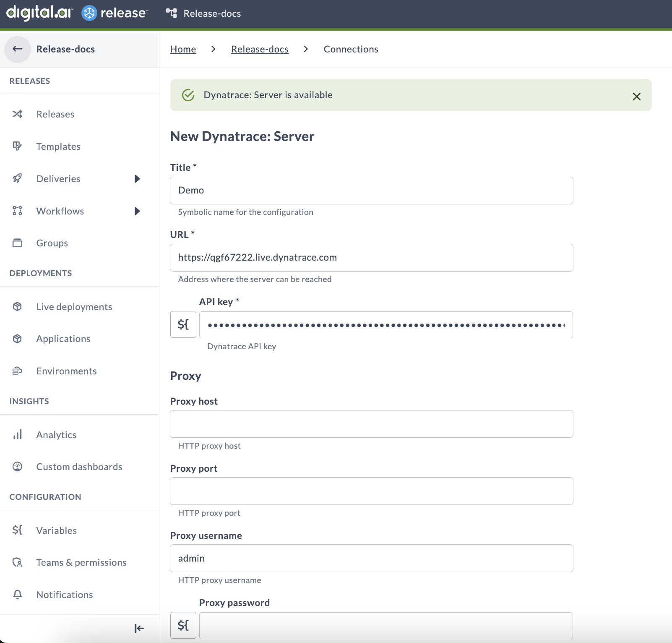Click the Connections breadcrumb text
672x643 pixels.
pos(351,49)
